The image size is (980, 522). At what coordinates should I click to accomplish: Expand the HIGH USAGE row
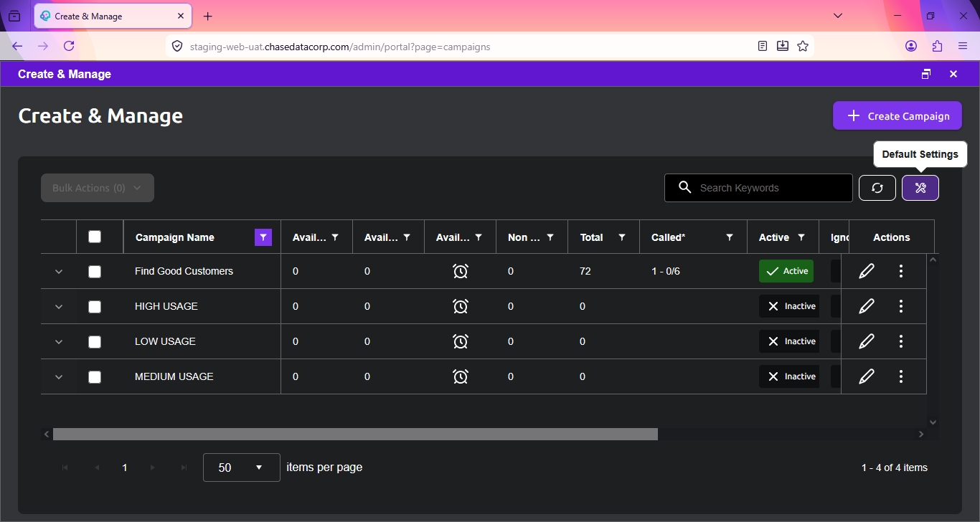(59, 307)
